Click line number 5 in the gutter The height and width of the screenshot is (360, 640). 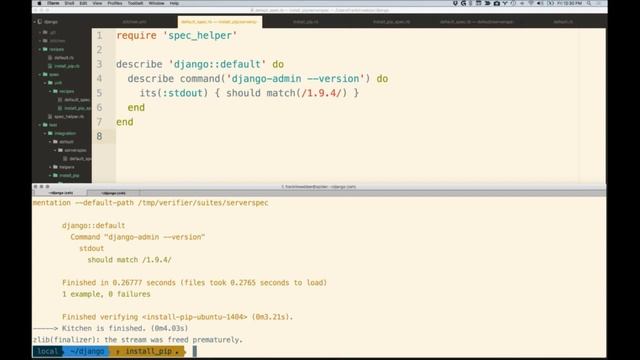pos(100,93)
